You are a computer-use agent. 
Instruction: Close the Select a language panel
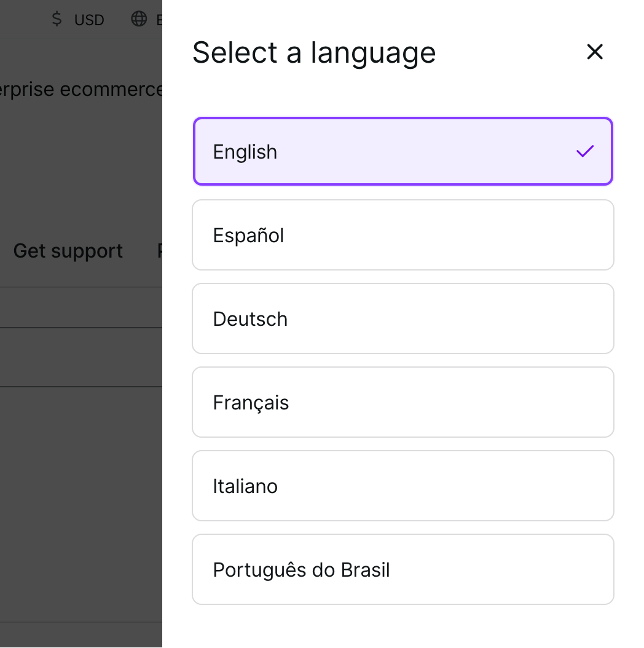click(595, 52)
